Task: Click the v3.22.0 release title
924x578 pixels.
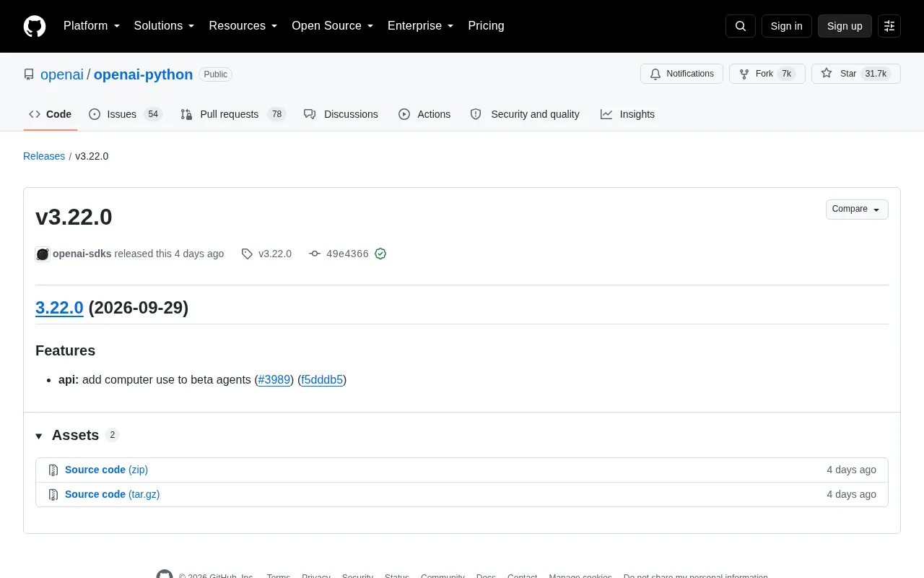Action: coord(74,217)
